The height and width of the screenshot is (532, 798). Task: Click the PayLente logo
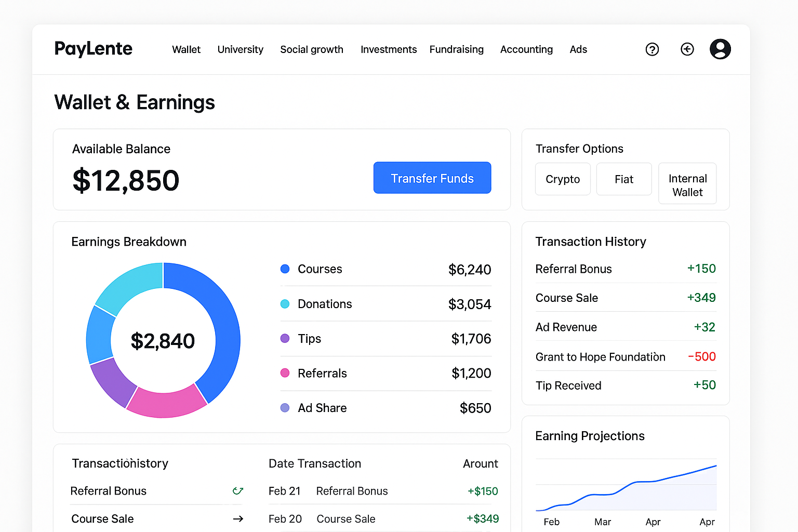click(x=94, y=49)
